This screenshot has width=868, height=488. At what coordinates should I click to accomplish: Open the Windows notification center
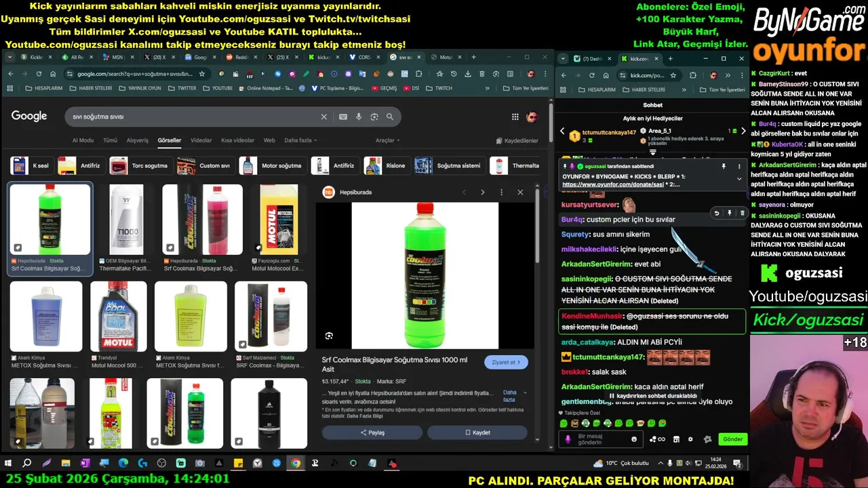[737, 464]
